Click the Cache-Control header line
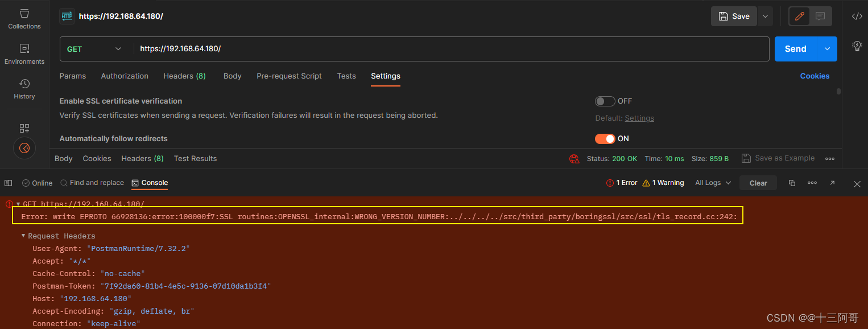 tap(89, 274)
